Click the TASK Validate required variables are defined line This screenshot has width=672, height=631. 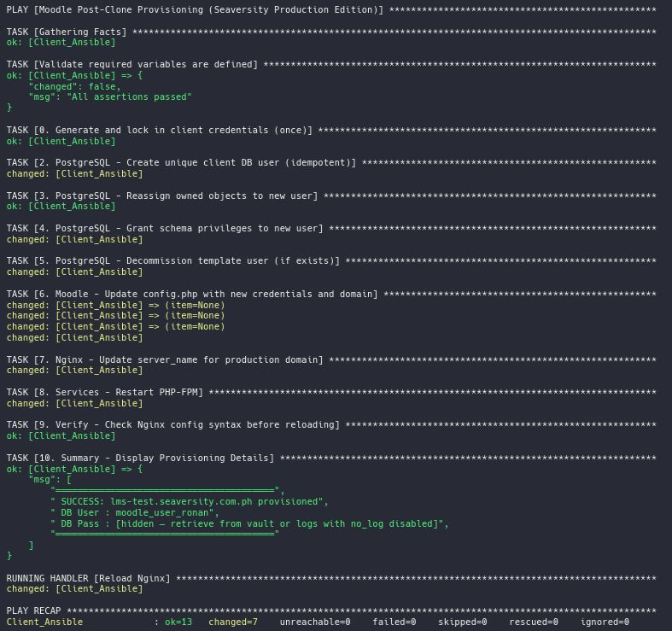coord(330,64)
